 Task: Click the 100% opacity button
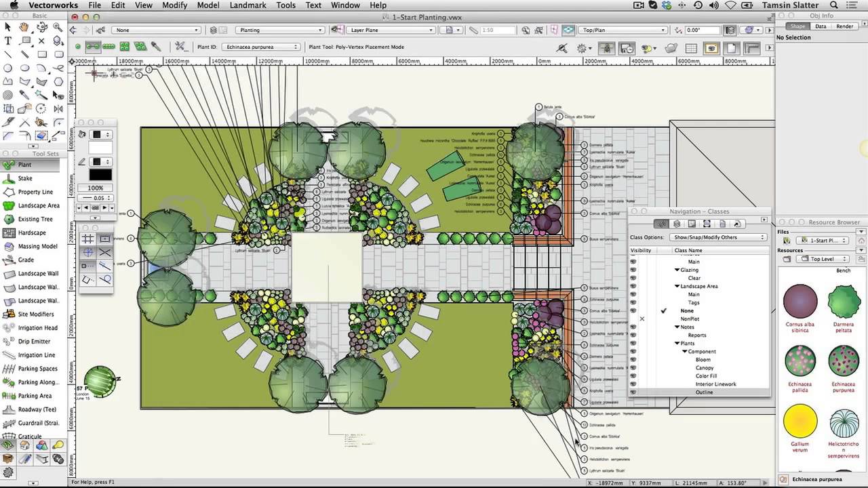coord(96,188)
